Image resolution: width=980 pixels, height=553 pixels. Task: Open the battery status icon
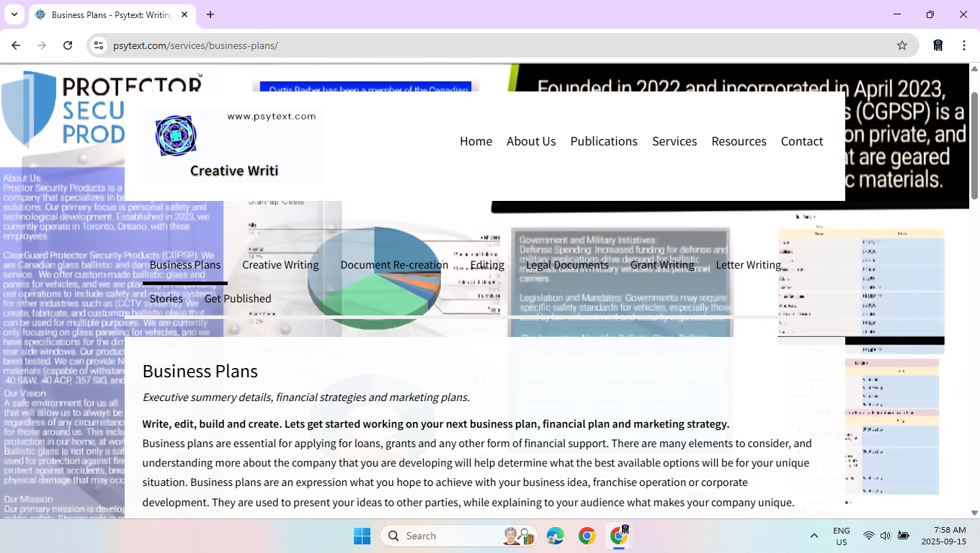pos(904,536)
